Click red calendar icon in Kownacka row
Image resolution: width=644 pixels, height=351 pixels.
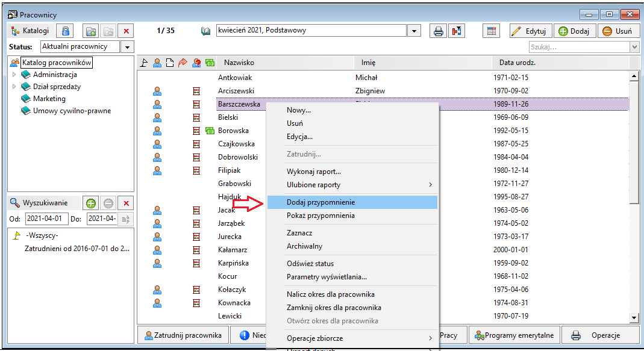196,303
